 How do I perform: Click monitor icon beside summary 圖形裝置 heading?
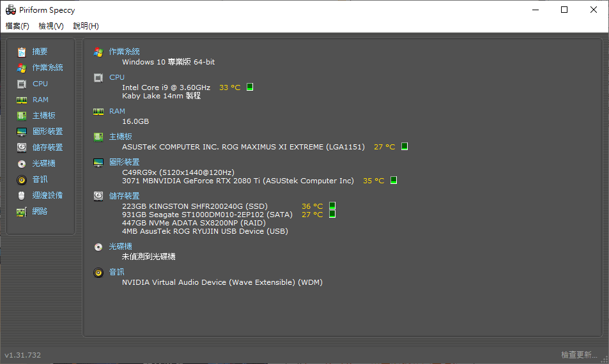[x=98, y=163]
